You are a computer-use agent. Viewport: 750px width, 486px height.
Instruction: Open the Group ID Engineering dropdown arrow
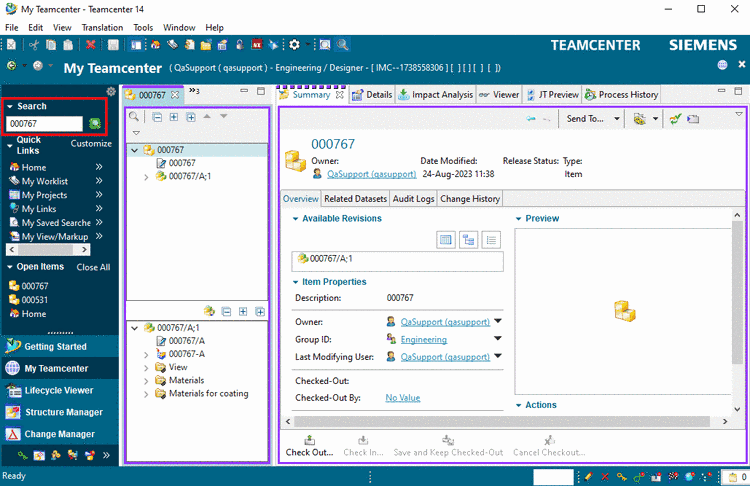click(x=498, y=338)
